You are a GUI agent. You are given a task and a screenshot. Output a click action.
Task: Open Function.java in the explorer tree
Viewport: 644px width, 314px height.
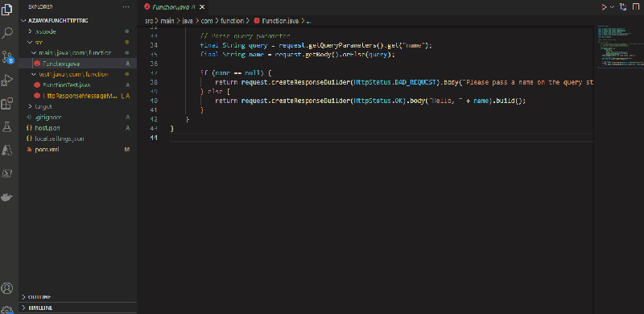[x=61, y=64]
